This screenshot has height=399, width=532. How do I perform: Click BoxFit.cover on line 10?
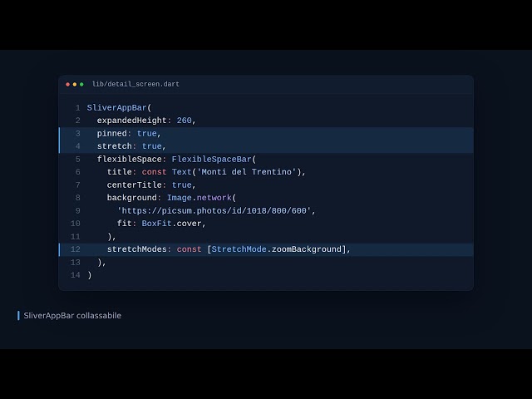171,224
